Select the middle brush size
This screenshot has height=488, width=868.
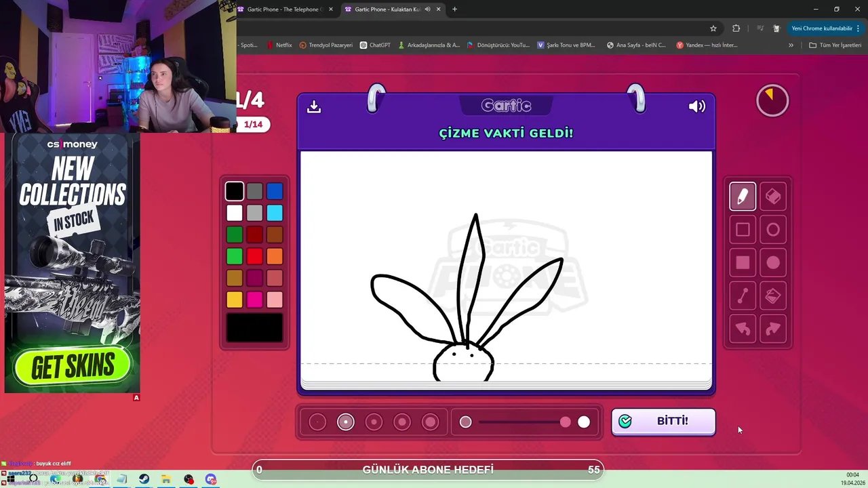(374, 422)
